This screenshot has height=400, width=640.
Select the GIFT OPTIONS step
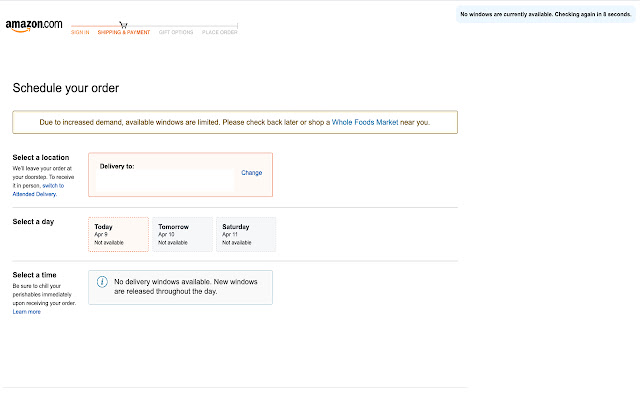176,32
